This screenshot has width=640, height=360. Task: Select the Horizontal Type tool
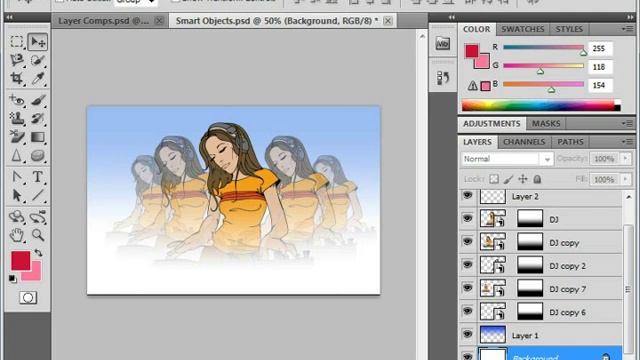38,177
